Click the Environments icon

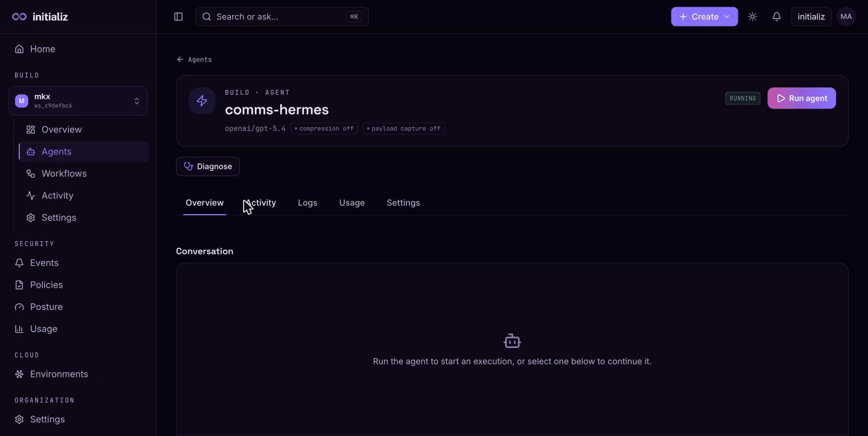(19, 374)
